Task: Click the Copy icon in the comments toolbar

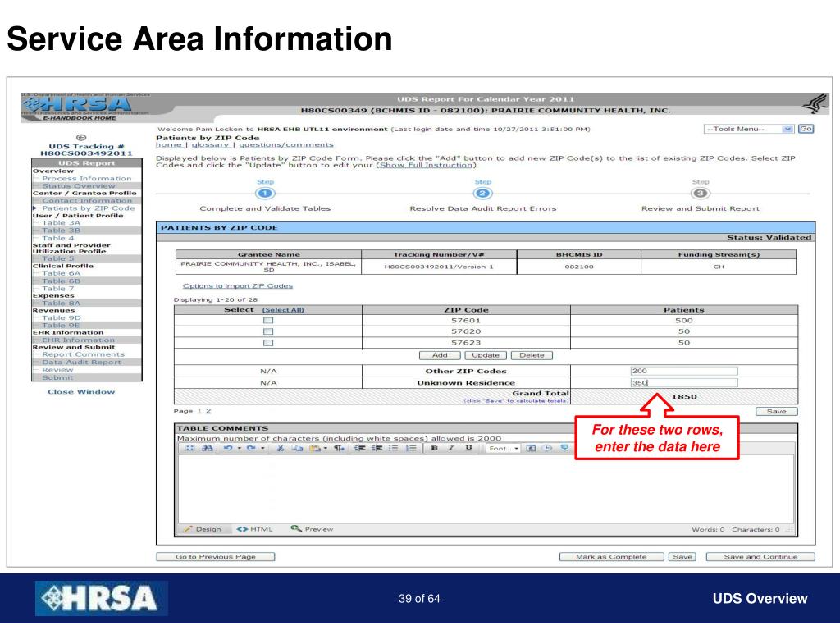Action: (297, 449)
